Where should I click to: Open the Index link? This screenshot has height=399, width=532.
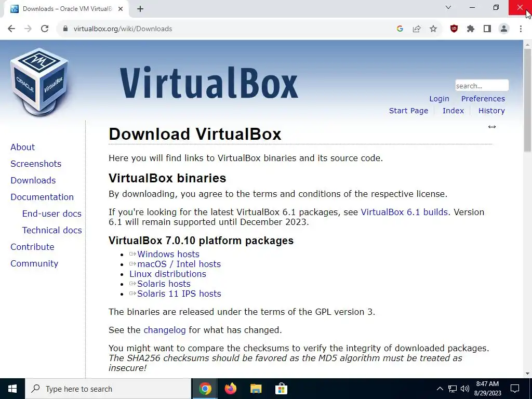(x=453, y=111)
